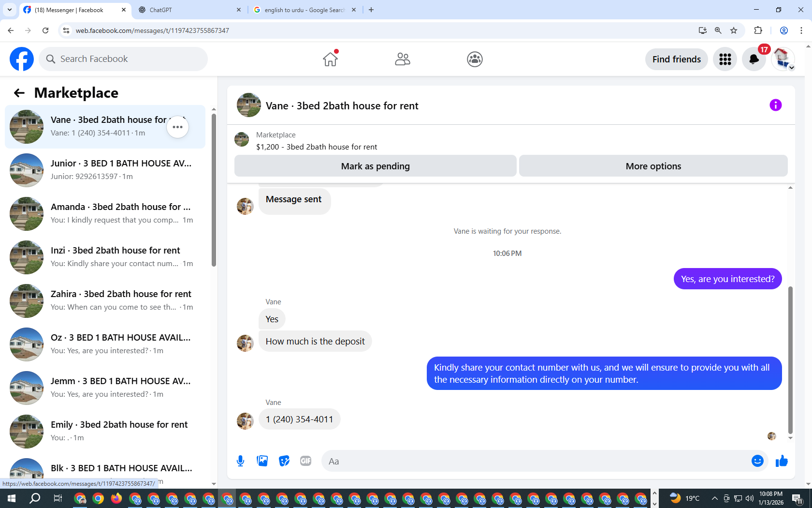Image resolution: width=812 pixels, height=508 pixels.
Task: Open the Jemm conversation
Action: [105, 388]
